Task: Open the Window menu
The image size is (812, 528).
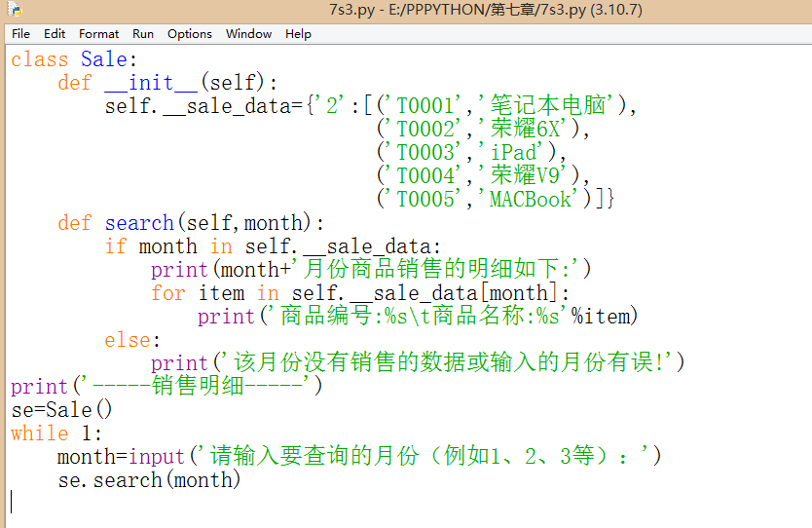Action: [248, 34]
